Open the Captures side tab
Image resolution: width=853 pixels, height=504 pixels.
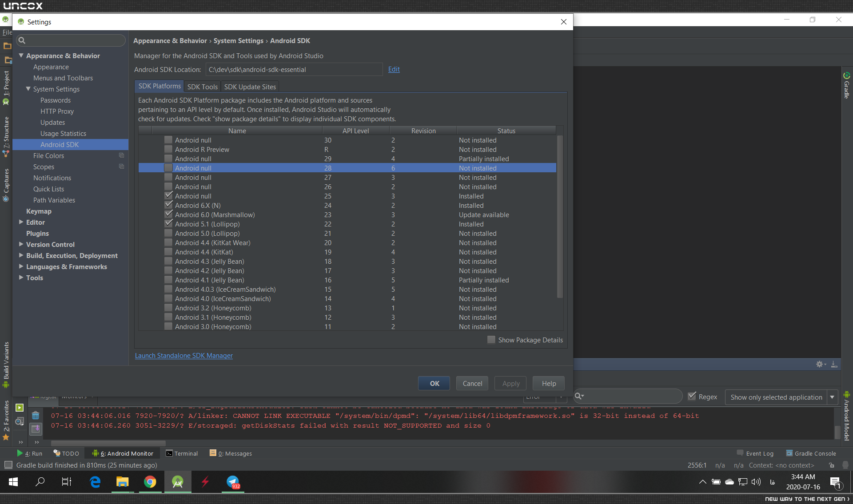(x=6, y=185)
